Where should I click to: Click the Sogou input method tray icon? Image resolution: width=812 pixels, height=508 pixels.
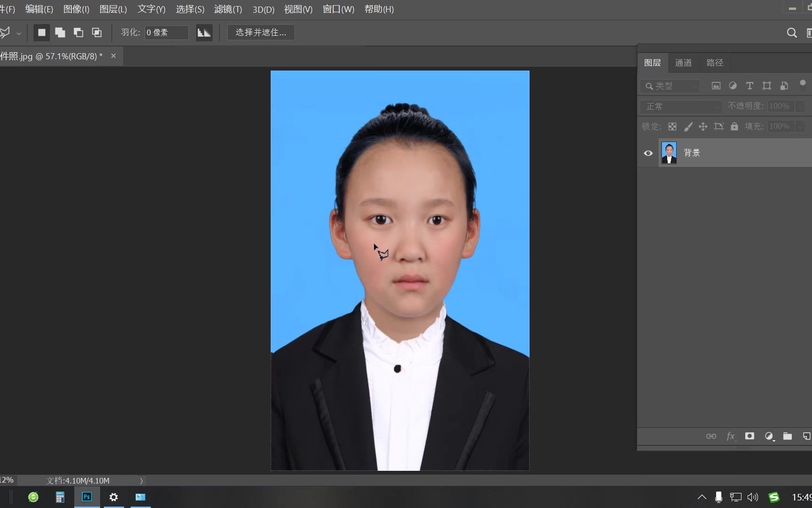pos(774,497)
